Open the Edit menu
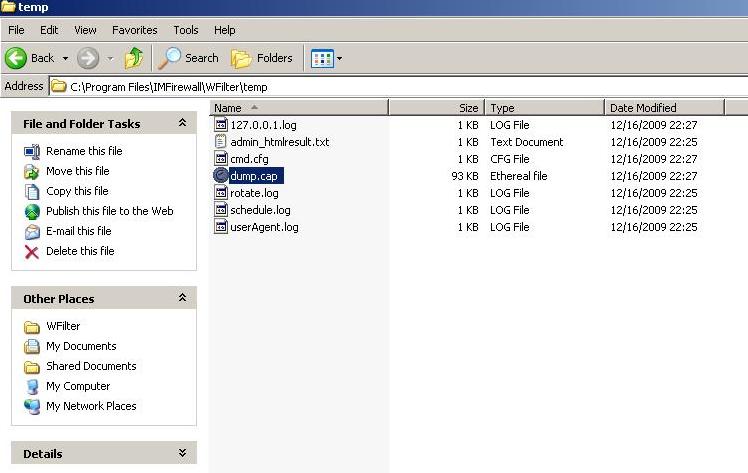This screenshot has height=473, width=748. pos(49,30)
